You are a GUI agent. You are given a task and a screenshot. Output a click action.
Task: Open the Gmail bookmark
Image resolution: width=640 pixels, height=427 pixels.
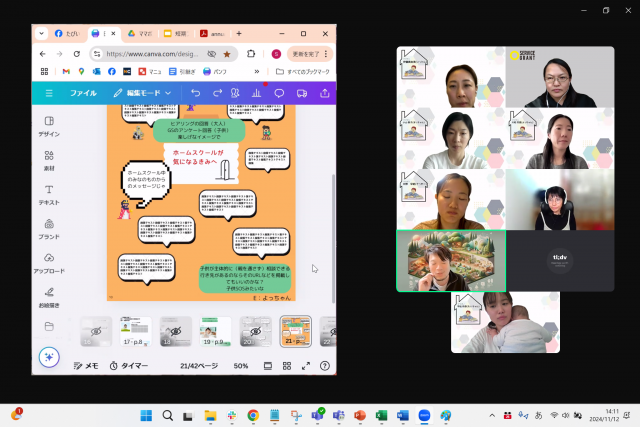66,71
